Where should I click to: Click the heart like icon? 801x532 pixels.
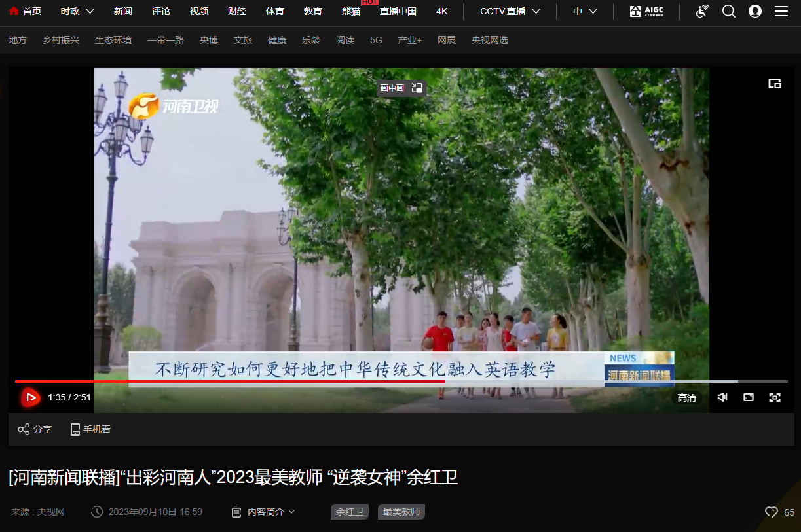(772, 512)
